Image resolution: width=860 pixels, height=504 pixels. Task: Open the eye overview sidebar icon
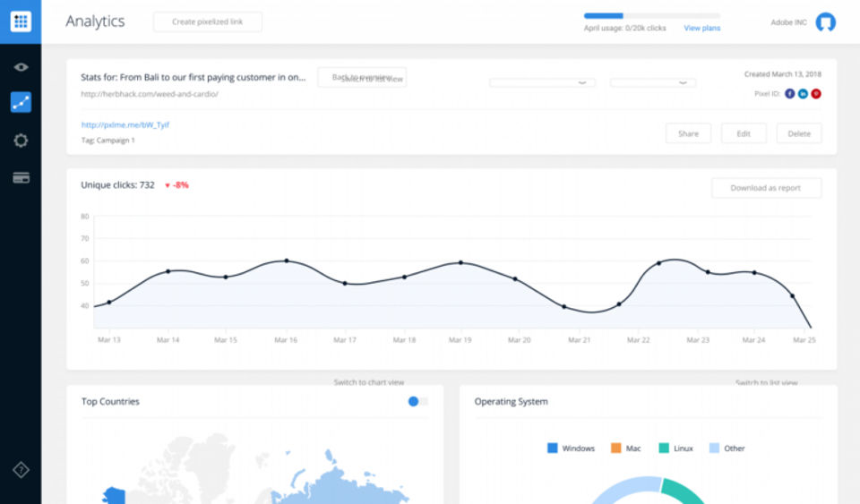pos(21,67)
